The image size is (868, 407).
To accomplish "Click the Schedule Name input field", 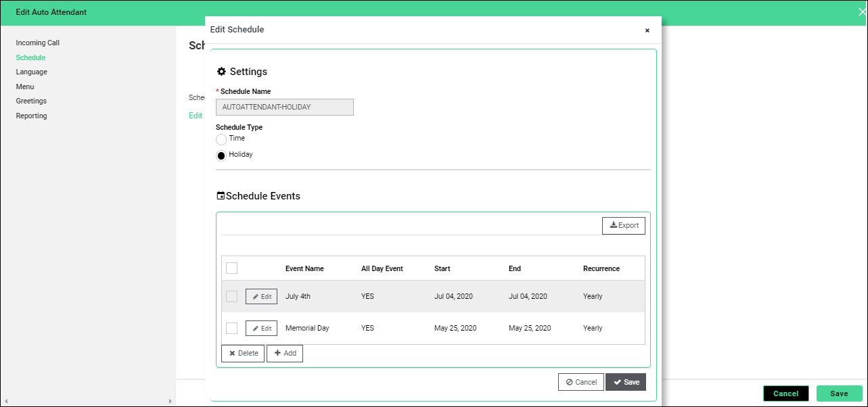I will [284, 107].
